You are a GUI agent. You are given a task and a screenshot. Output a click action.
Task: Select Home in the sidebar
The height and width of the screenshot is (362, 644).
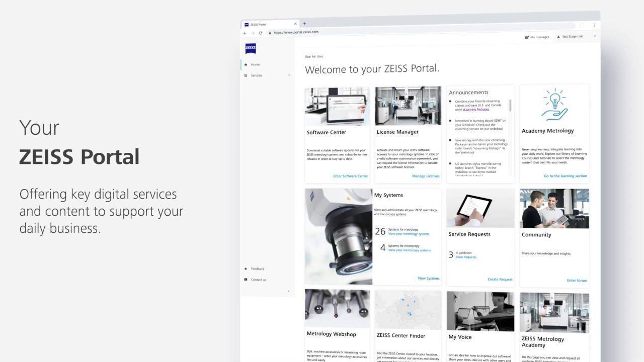(x=256, y=65)
